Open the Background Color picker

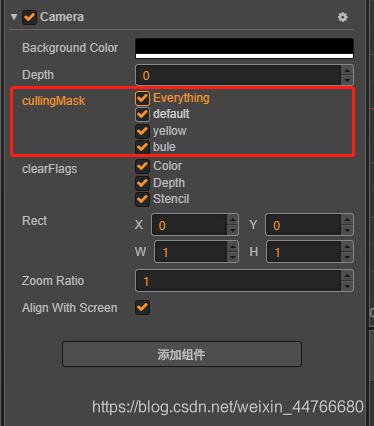[x=244, y=48]
